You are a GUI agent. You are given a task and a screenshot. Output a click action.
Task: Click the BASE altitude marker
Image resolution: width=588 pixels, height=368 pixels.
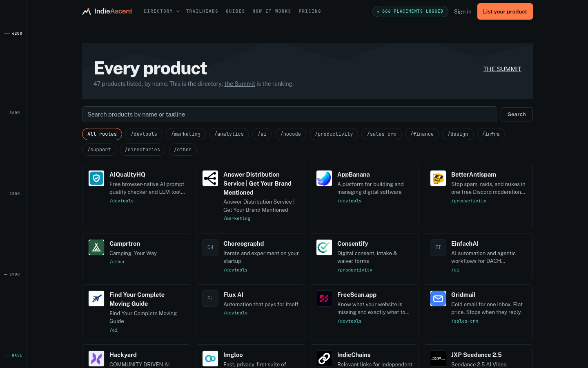13,355
